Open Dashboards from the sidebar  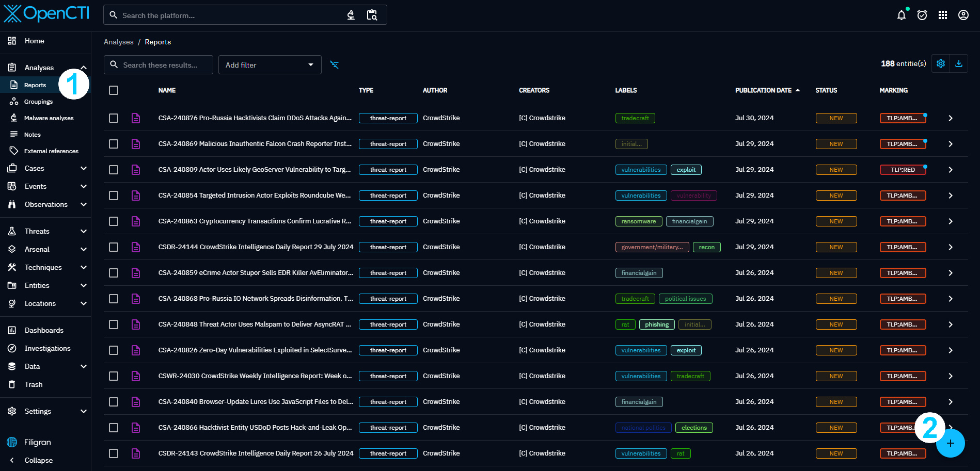coord(44,330)
